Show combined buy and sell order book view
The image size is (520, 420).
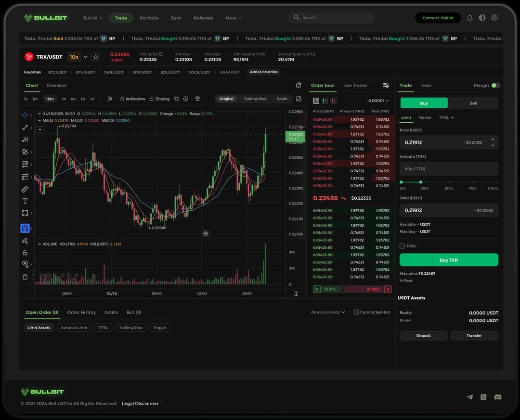[x=316, y=101]
